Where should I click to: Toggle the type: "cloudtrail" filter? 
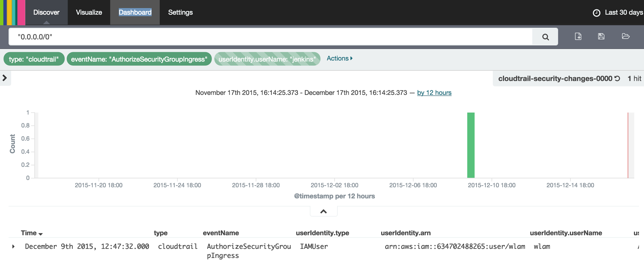[34, 59]
